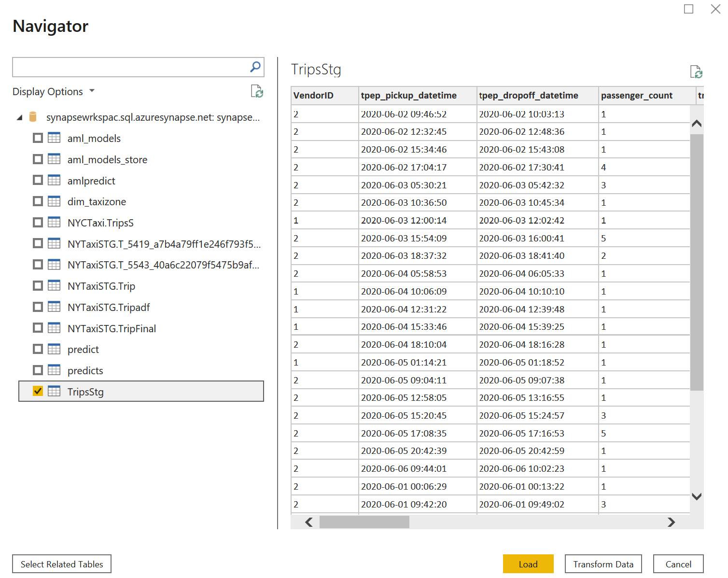The width and height of the screenshot is (728, 578).
Task: Click the horizontal scrollbar thumb
Action: 364,522
